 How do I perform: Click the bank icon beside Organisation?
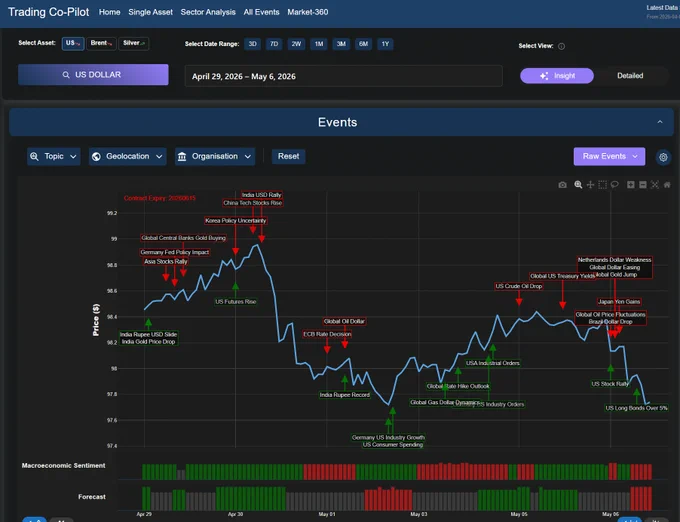182,157
